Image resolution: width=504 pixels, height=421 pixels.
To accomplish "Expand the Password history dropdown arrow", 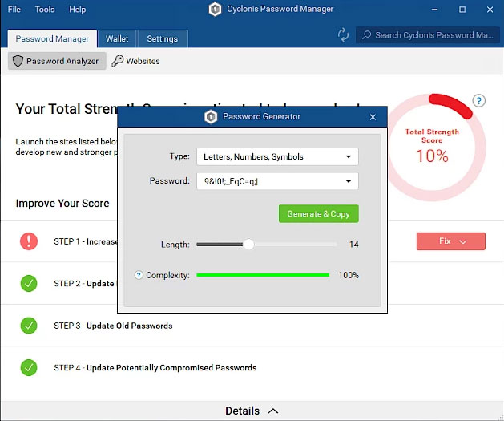I will [x=349, y=181].
